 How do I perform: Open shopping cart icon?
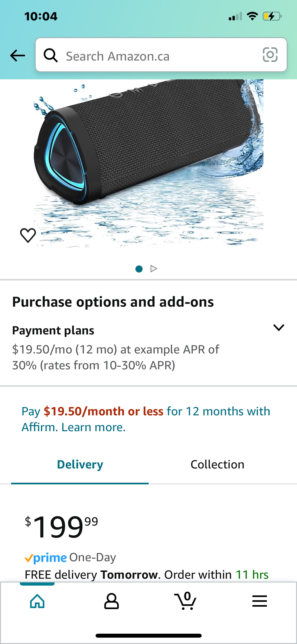(x=186, y=600)
